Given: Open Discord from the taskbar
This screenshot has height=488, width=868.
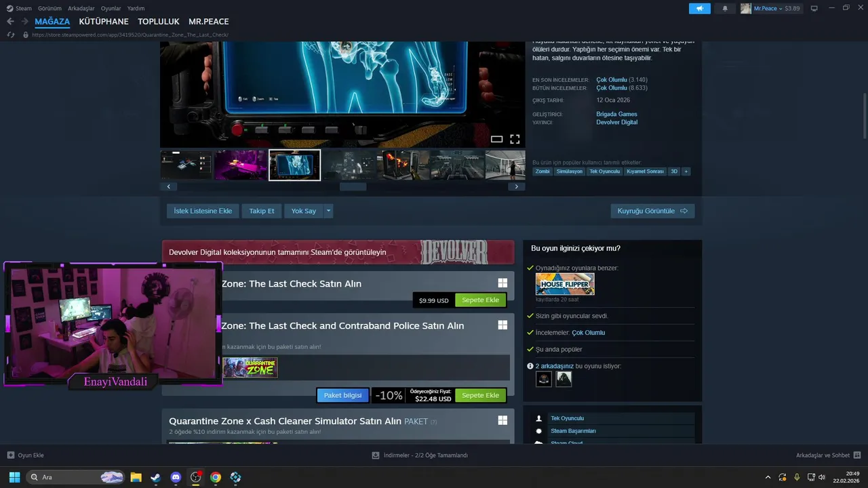Looking at the screenshot, I should tap(176, 477).
